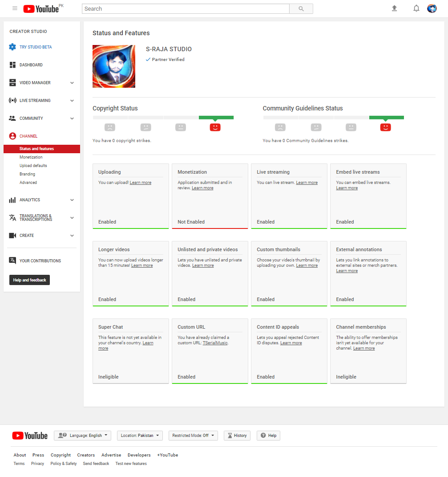Open the Restricted Mode: Off dropdown
Viewport: 448px width, 477px height.
click(193, 436)
